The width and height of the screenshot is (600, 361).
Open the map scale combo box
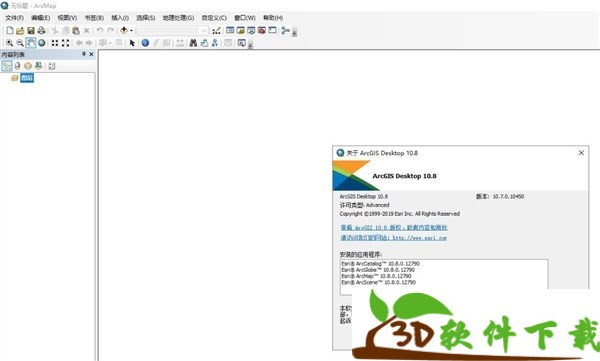173,31
